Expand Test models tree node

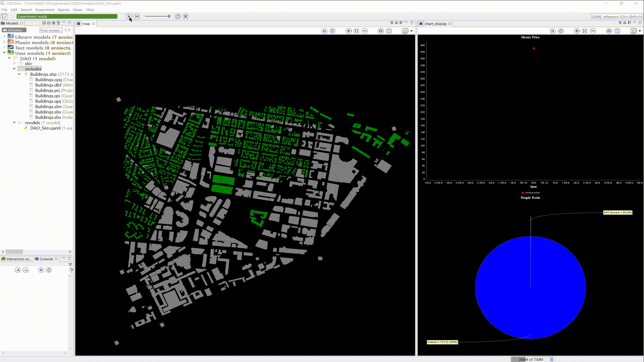[x=4, y=47]
